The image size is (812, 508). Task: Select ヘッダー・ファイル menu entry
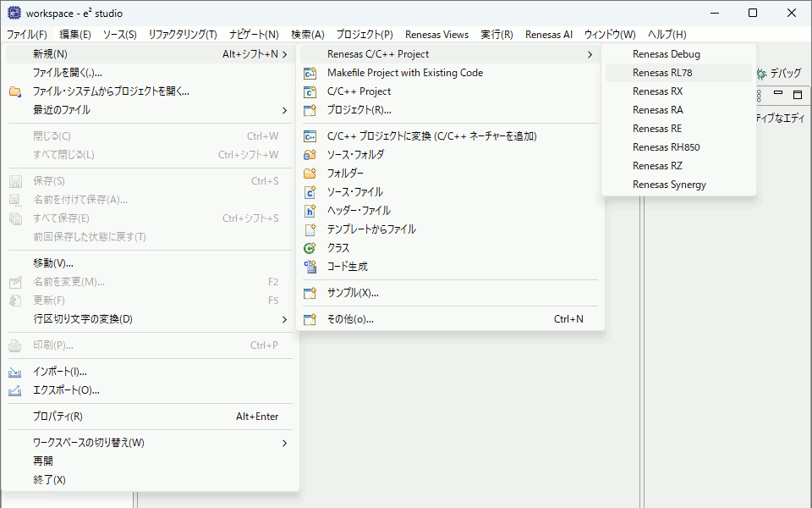tap(450, 211)
